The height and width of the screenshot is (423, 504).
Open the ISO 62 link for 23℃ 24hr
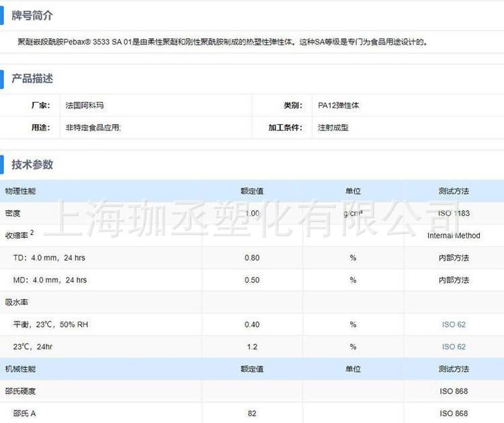tap(454, 346)
